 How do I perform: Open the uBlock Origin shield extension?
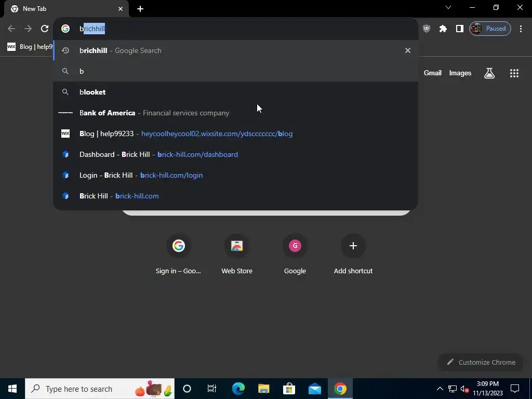pyautogui.click(x=427, y=29)
